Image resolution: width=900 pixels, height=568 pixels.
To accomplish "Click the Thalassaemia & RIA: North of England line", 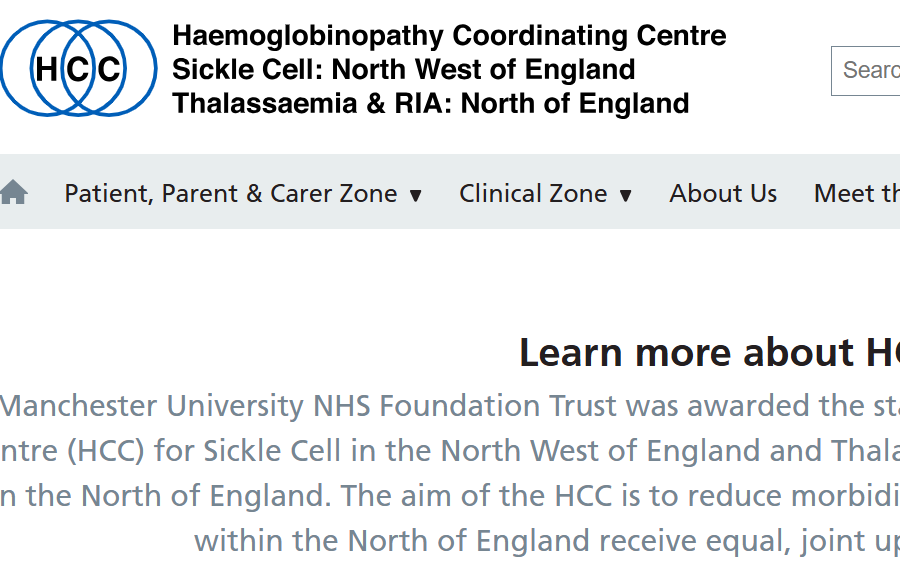I will 430,104.
